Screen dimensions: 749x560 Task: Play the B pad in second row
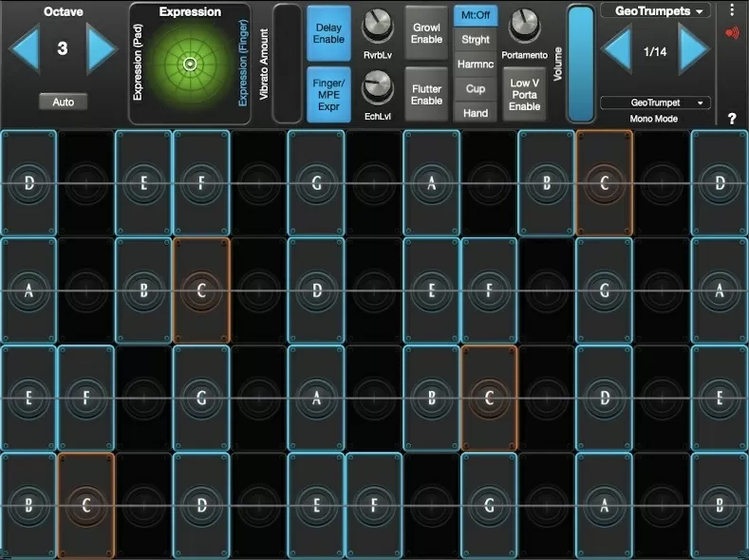click(x=143, y=290)
